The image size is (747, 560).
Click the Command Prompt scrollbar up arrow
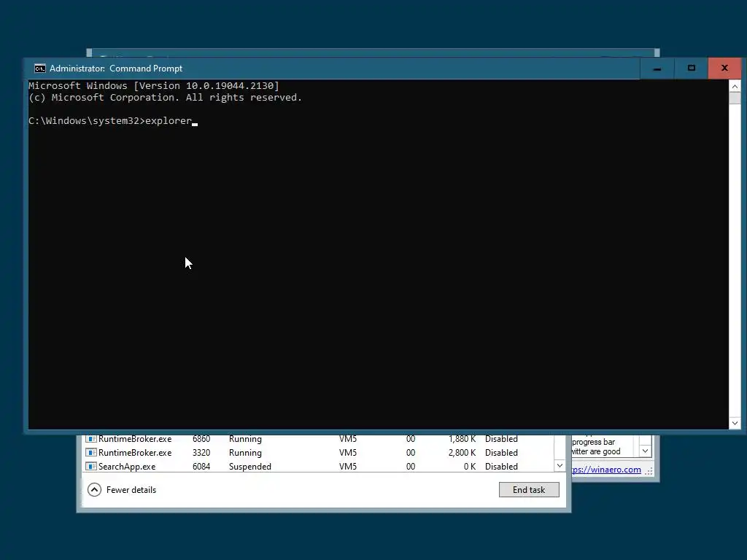click(x=735, y=86)
